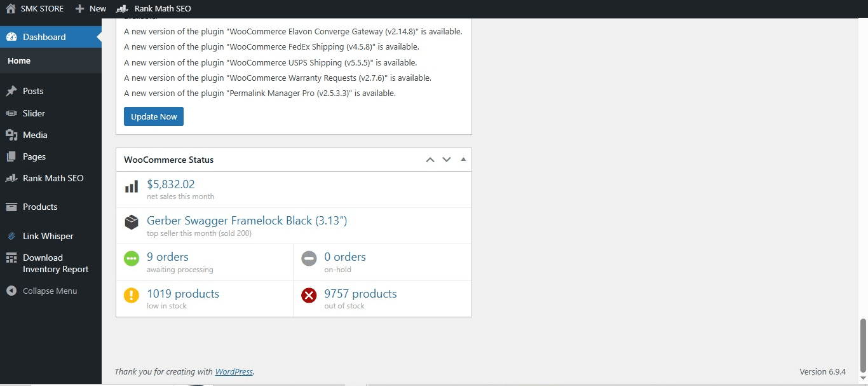Click the grey on-hold orders icon
Viewport: 868px width, 386px height.
[309, 259]
